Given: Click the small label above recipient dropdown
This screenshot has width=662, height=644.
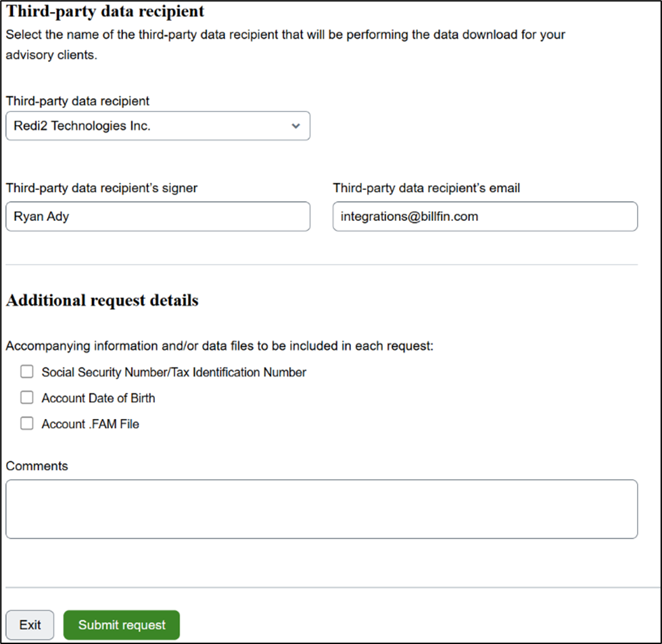Looking at the screenshot, I should point(78,101).
